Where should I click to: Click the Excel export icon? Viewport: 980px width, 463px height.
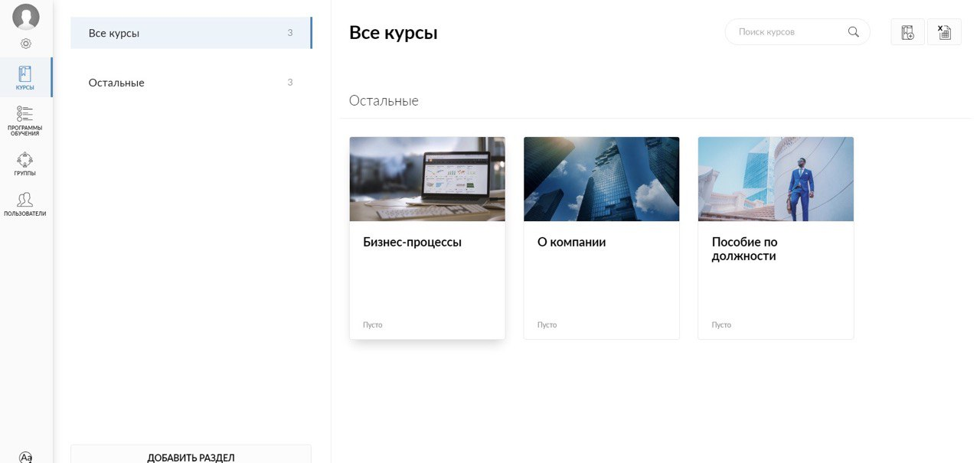click(944, 32)
